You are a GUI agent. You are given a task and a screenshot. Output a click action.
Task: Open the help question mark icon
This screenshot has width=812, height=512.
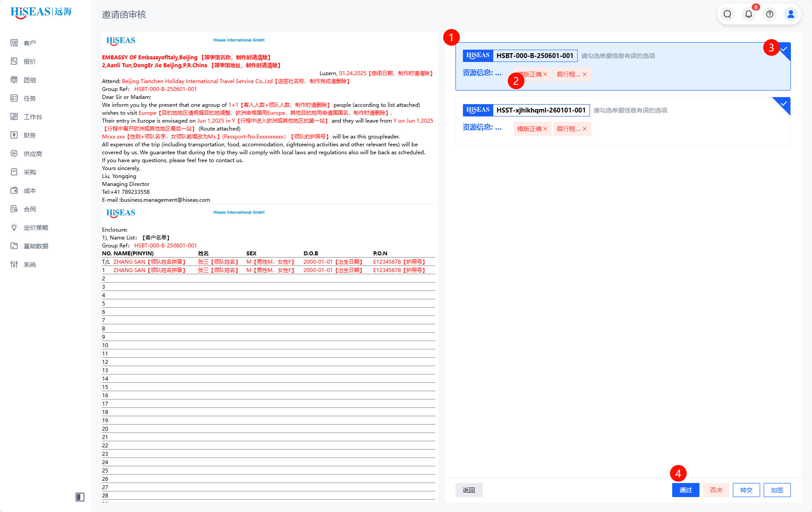click(770, 14)
